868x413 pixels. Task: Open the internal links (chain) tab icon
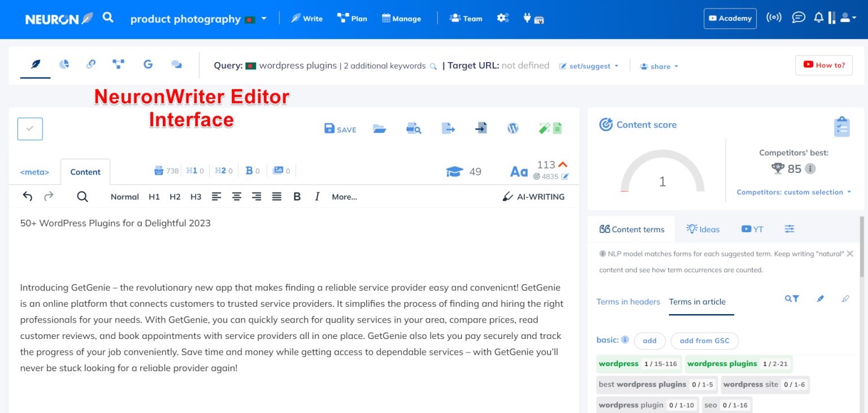91,64
